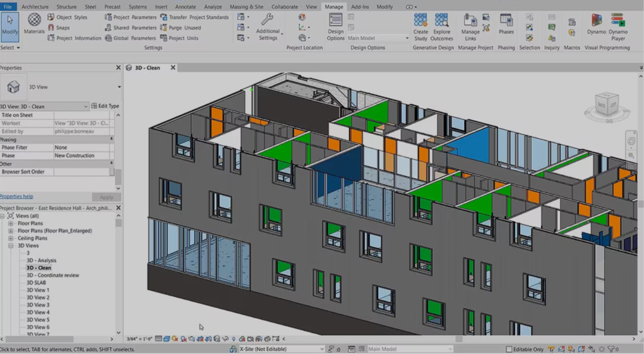Open the Phases dialog
Screen dimensions: 644x354
[x=506, y=23]
